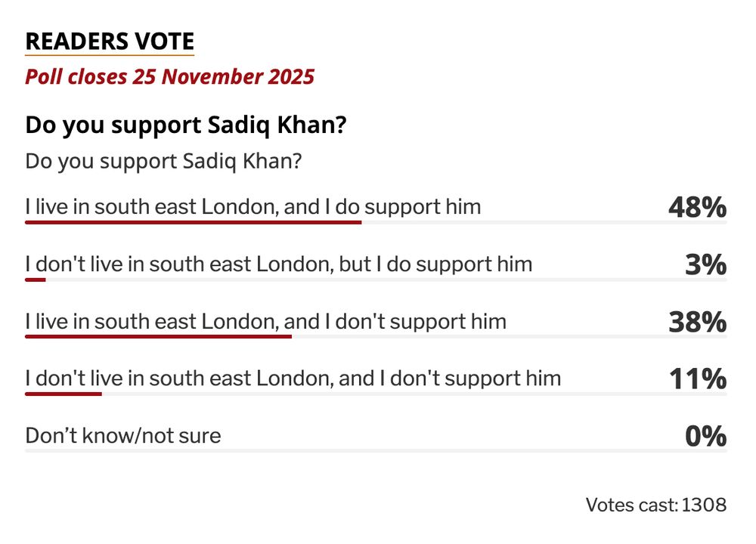The height and width of the screenshot is (544, 756).
Task: Click the red bar for the 38% option
Action: (x=158, y=337)
